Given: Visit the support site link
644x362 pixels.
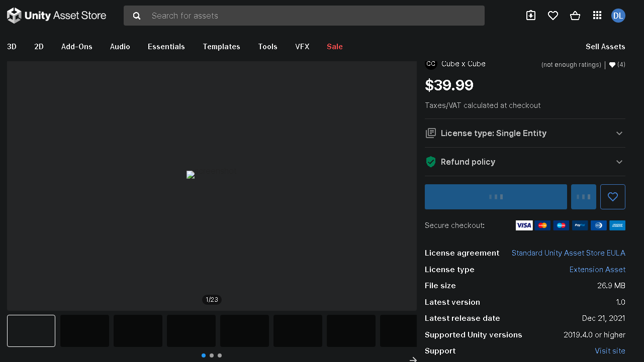Looking at the screenshot, I should click(610, 350).
